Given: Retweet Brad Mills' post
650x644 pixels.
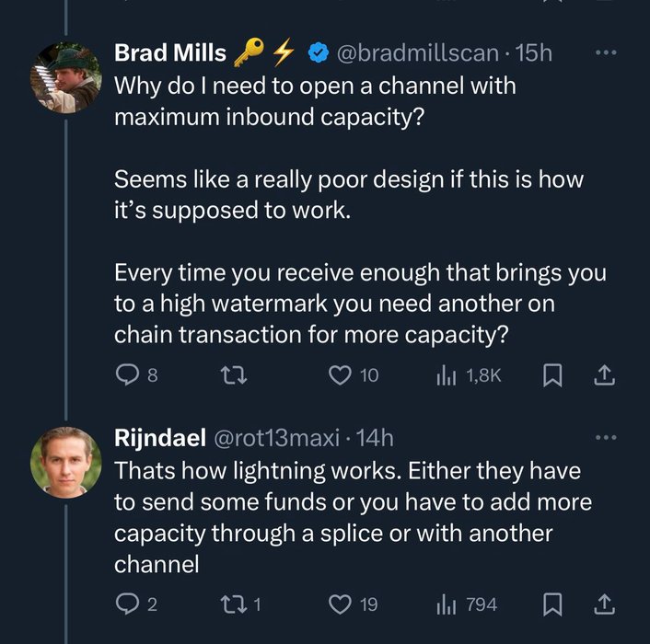Looking at the screenshot, I should [235, 375].
